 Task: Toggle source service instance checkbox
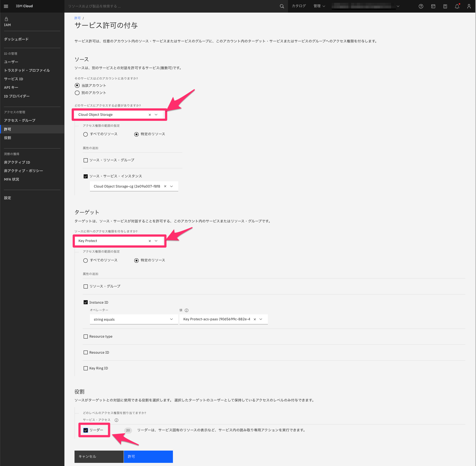tap(86, 177)
